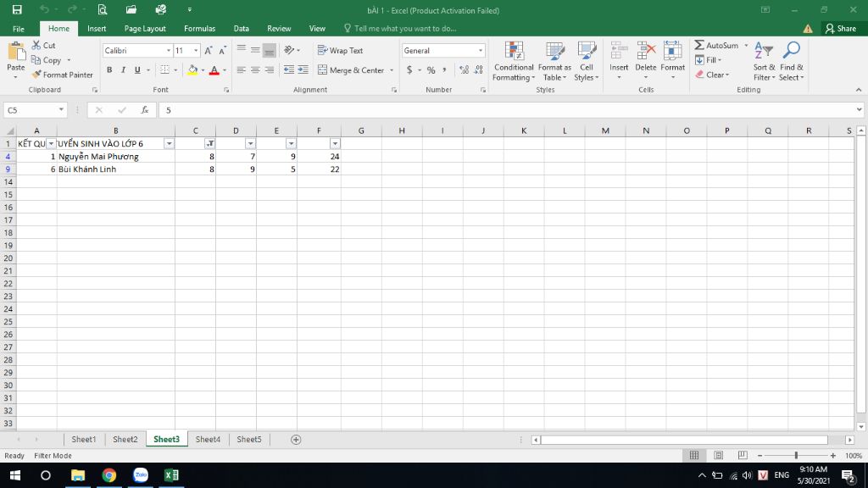Screen dimensions: 868x488
Task: Open Conditional Formatting menu
Action: point(514,61)
